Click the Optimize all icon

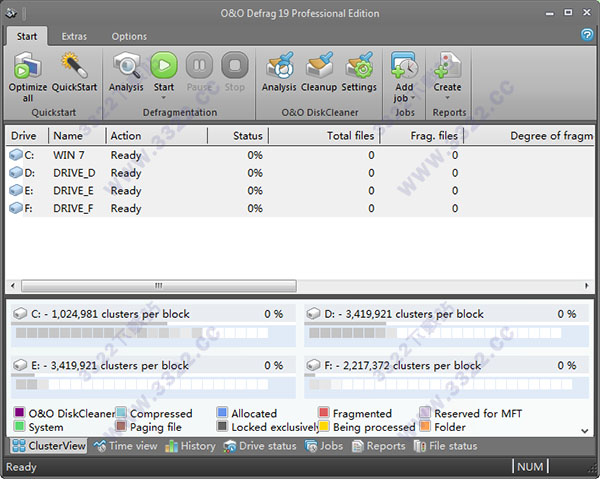pyautogui.click(x=28, y=65)
